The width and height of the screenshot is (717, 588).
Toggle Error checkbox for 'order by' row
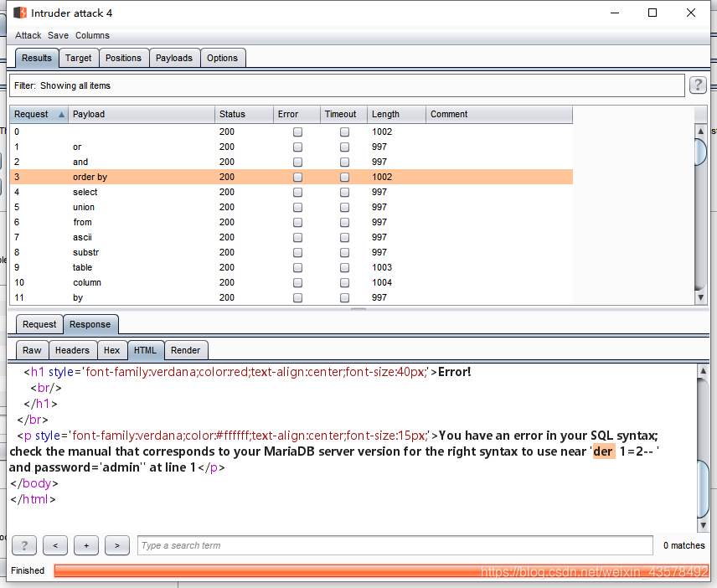tap(297, 177)
